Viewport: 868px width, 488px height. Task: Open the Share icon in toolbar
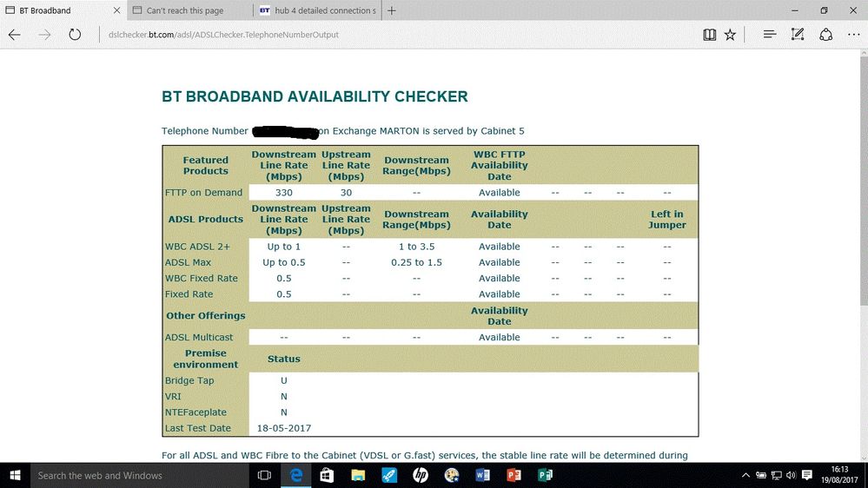[x=826, y=35]
